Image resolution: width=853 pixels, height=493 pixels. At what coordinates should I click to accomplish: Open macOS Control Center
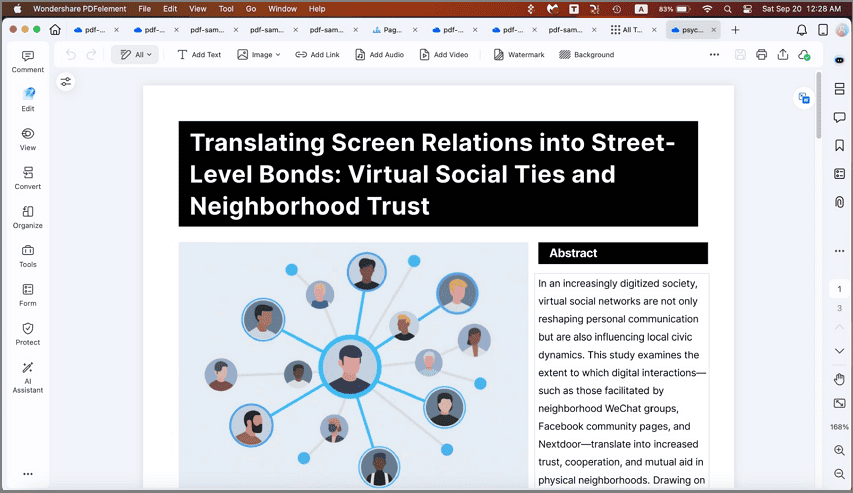(748, 9)
